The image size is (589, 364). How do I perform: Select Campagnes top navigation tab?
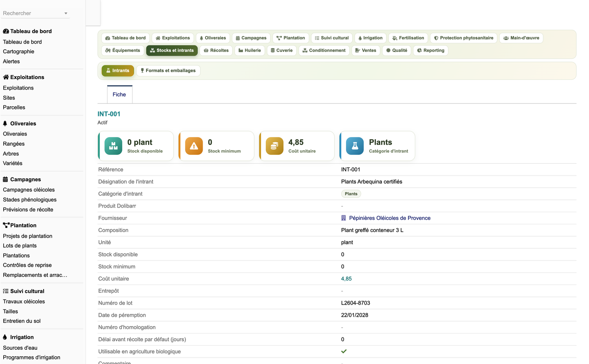coord(251,38)
